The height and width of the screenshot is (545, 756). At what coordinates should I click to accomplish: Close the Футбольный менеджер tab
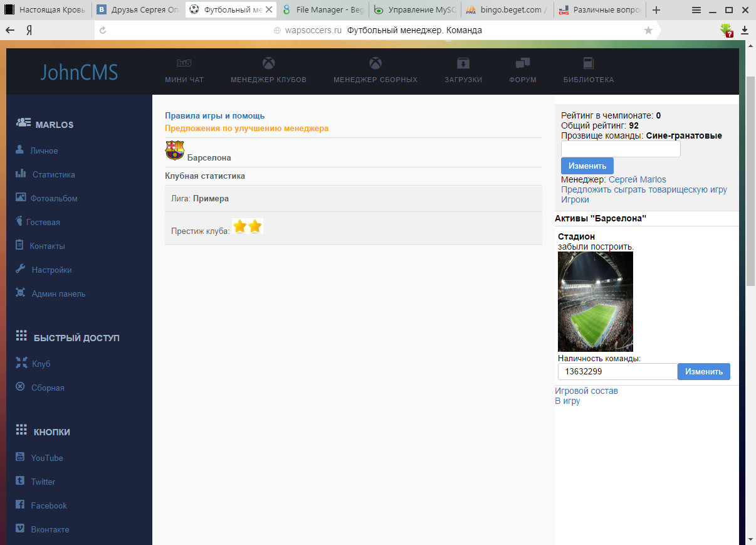coord(269,10)
